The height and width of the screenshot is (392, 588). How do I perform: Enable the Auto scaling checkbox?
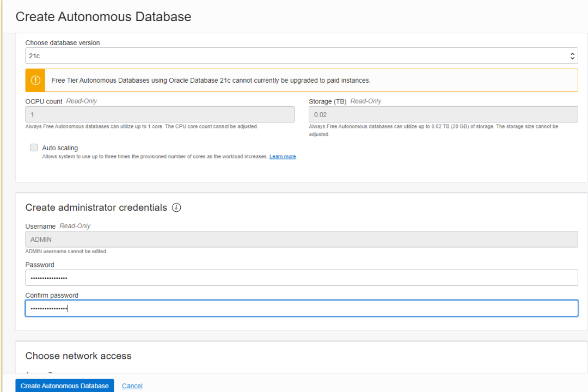pyautogui.click(x=34, y=148)
